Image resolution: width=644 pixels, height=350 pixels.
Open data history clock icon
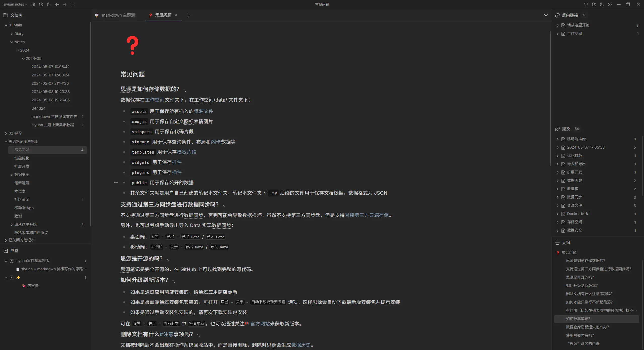pos(41,5)
